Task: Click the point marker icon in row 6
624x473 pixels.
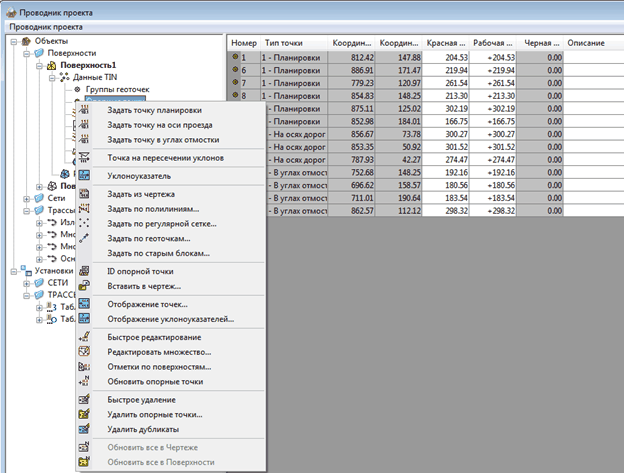Action: tap(235, 72)
